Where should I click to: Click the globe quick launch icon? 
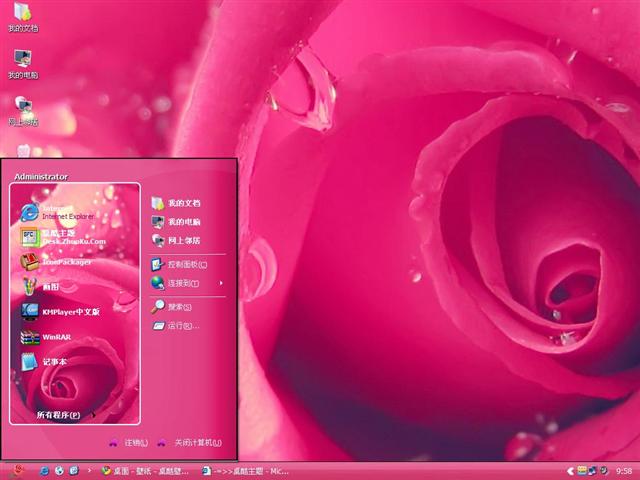pos(59,471)
